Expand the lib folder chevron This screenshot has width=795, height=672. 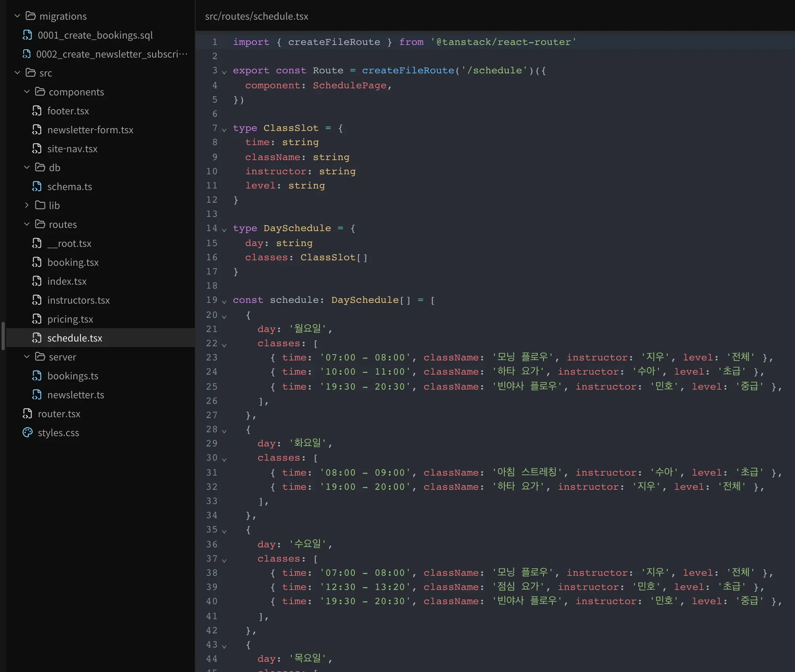(27, 205)
